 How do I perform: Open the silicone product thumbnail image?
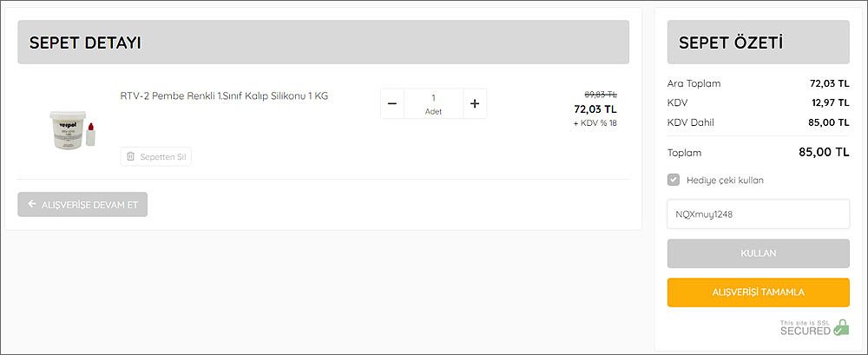pyautogui.click(x=73, y=129)
